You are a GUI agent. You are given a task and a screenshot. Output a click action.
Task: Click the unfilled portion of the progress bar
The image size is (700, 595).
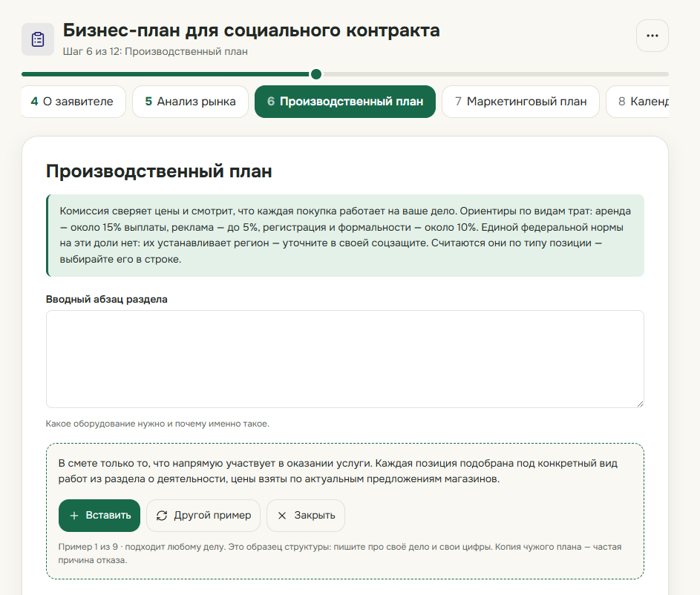click(x=496, y=74)
